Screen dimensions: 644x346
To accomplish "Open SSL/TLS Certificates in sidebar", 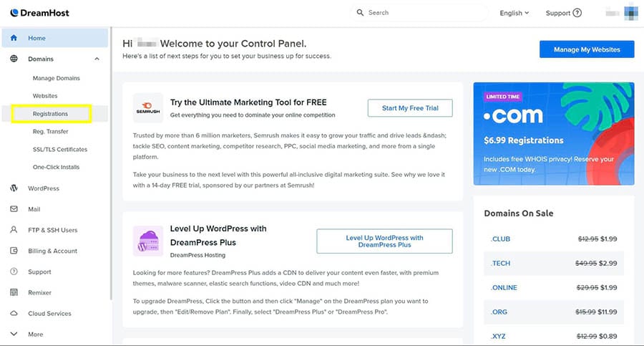I will [x=60, y=149].
